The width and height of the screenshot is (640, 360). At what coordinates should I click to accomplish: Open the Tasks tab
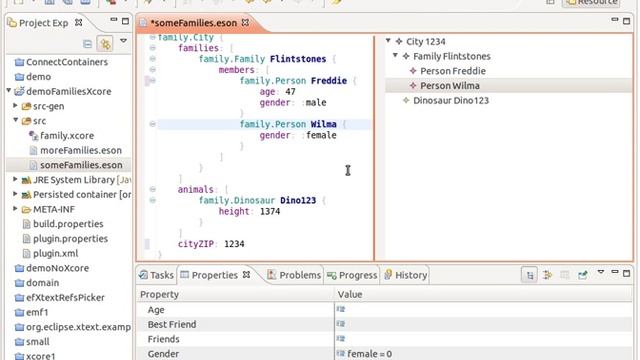(x=156, y=275)
